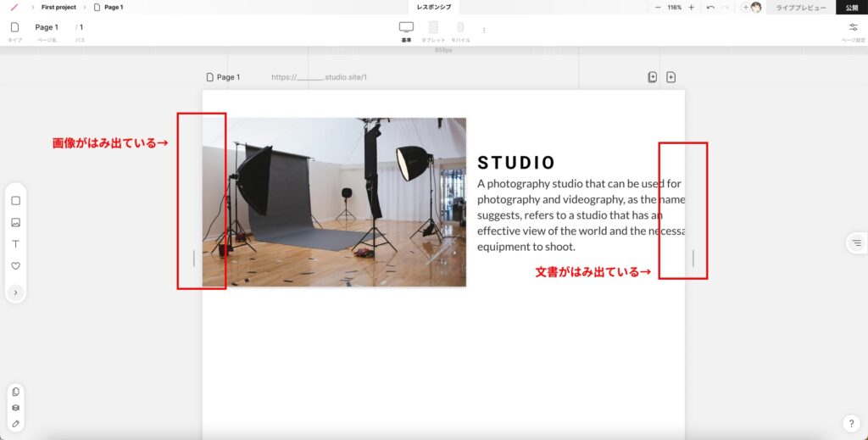Add new page with page-plus icon
868x440 pixels.
(671, 77)
